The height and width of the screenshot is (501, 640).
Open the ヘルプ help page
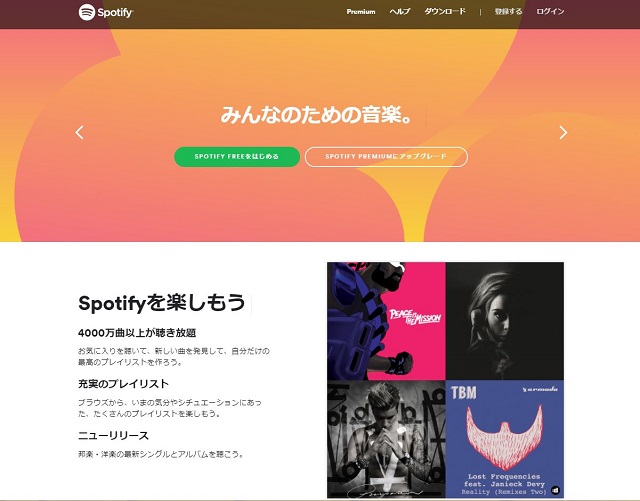pyautogui.click(x=400, y=11)
